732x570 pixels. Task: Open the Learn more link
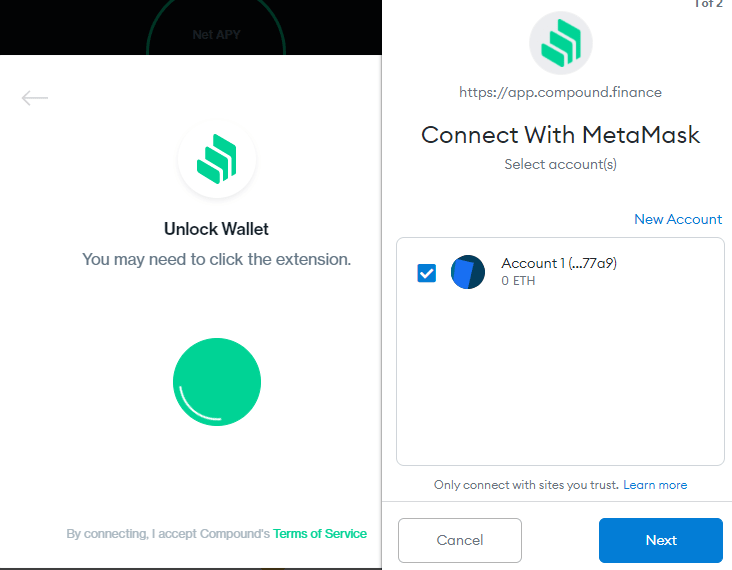(655, 485)
